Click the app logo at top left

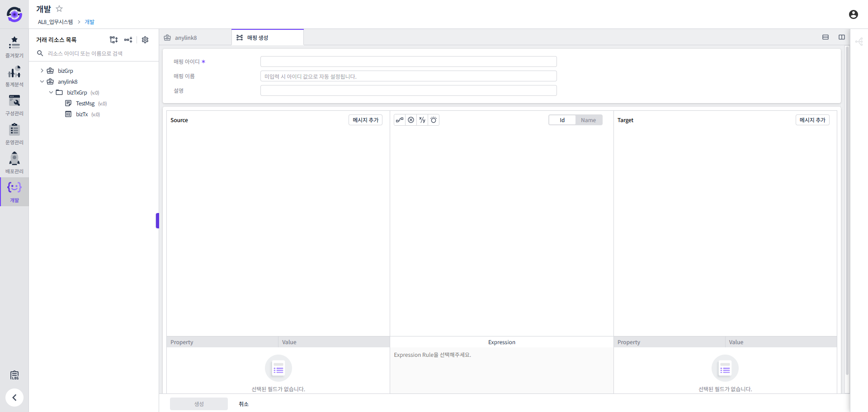tap(14, 14)
